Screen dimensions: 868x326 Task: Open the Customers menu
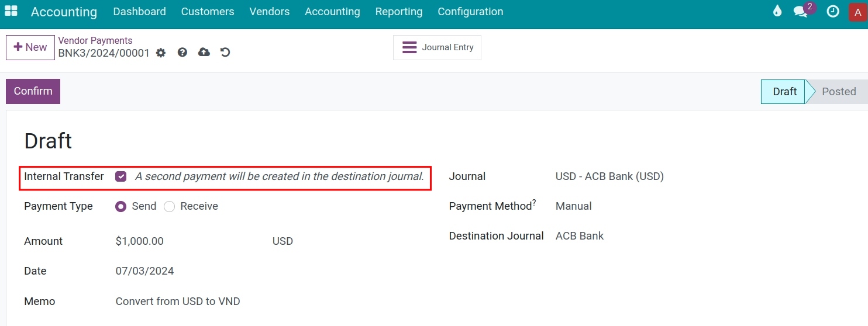(208, 12)
